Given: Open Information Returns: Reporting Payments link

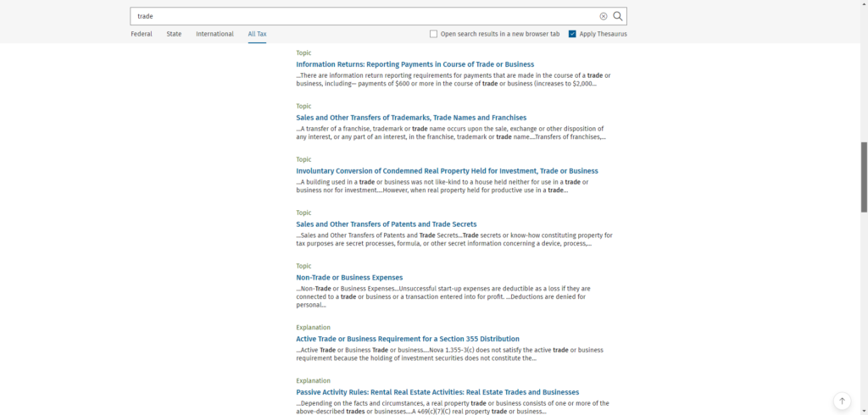Looking at the screenshot, I should click(x=415, y=64).
